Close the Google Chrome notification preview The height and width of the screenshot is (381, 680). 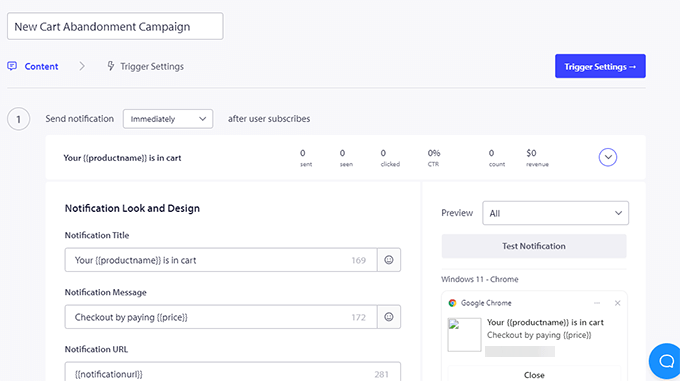tap(618, 303)
